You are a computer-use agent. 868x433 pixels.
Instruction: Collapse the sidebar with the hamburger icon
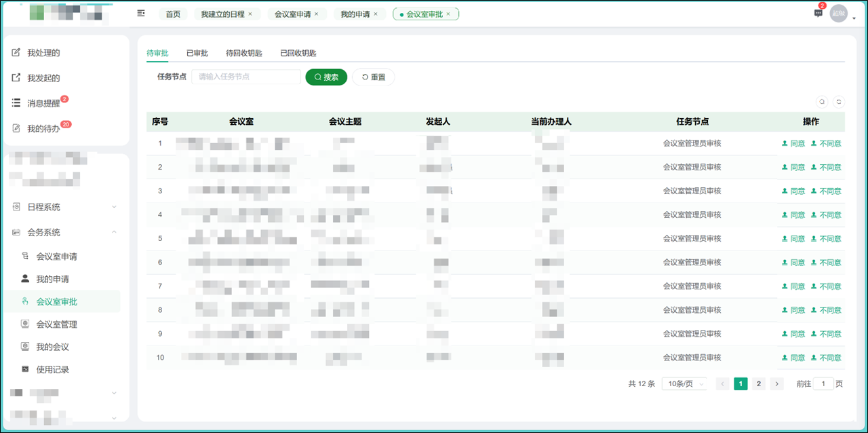tap(141, 14)
